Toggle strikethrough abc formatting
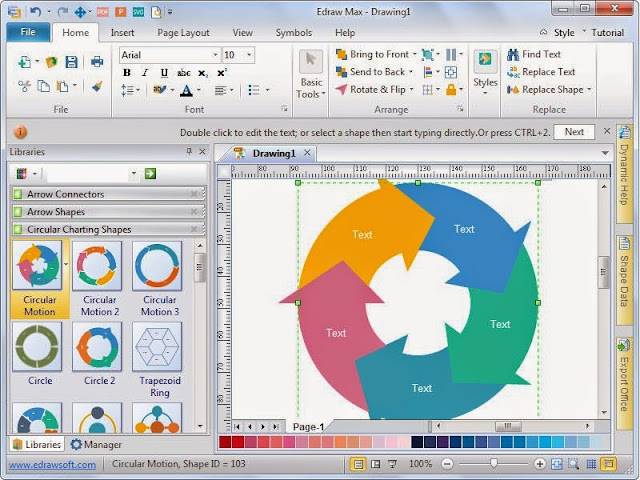Viewport: 640px width, 480px height. coord(184,73)
